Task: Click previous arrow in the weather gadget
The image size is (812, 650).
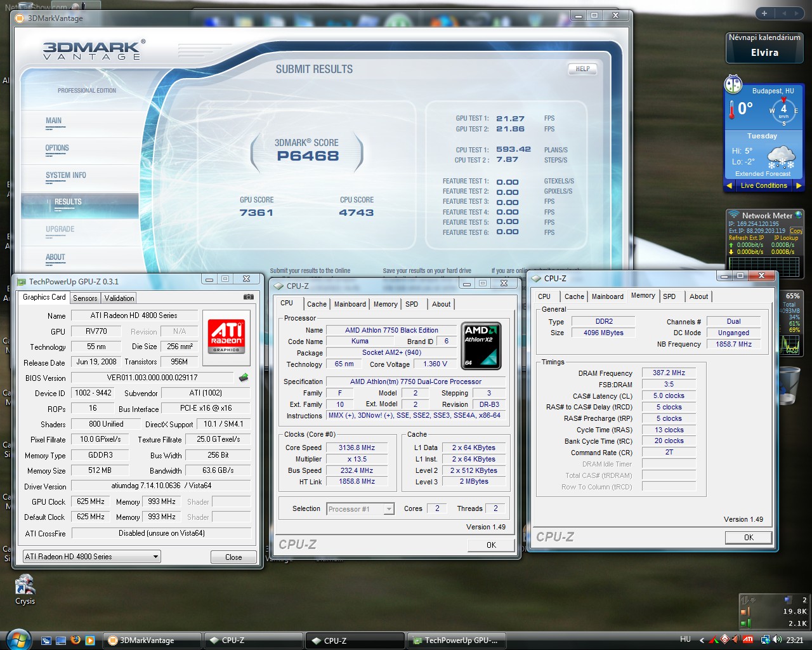Action: pyautogui.click(x=730, y=186)
